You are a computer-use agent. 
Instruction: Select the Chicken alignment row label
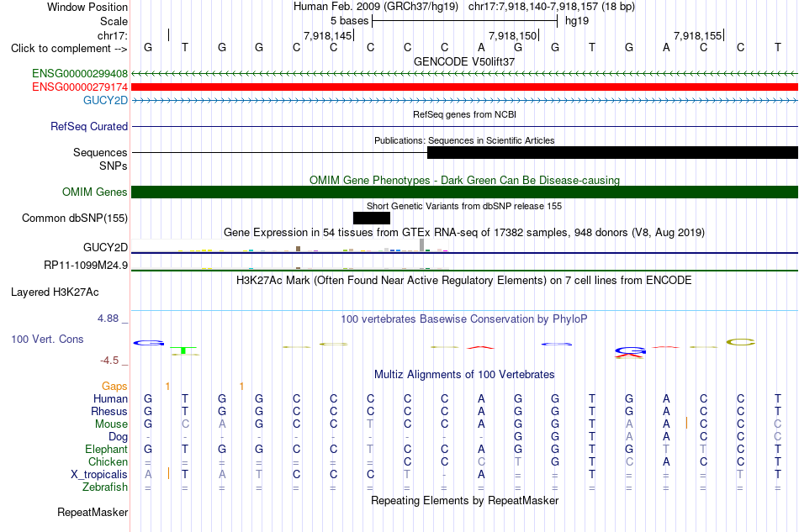point(108,461)
